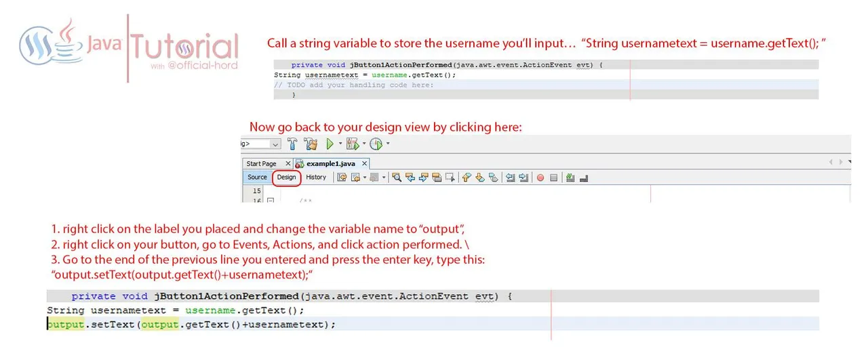This screenshot has width=868, height=347.
Task: Click jButton1ActionPerformed signature in bottom snippet
Action: point(292,296)
